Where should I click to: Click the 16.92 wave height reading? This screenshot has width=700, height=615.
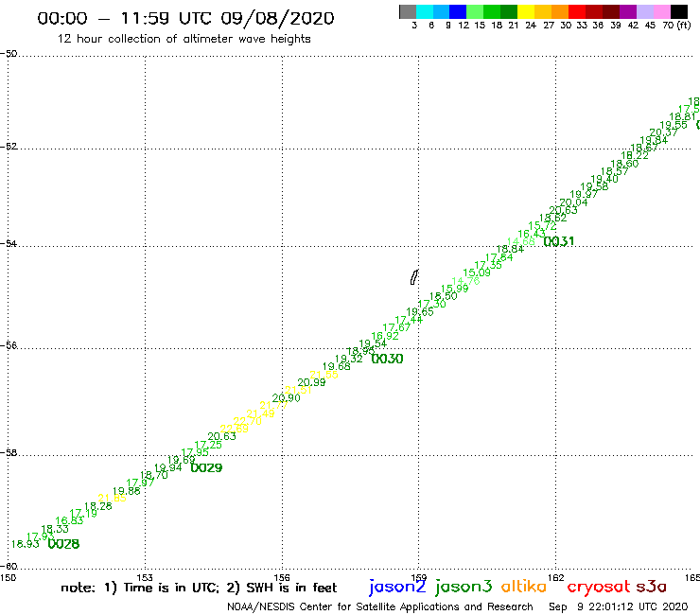click(x=385, y=336)
